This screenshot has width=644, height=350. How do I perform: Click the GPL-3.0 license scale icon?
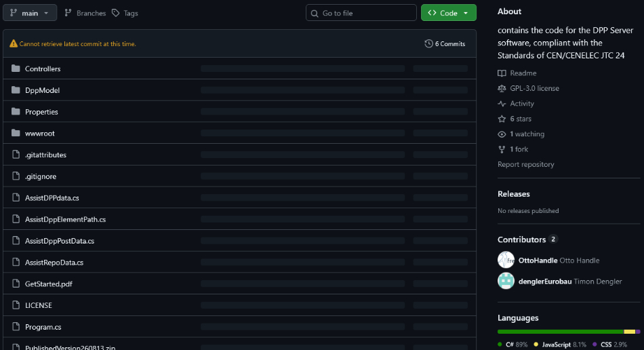(x=502, y=88)
